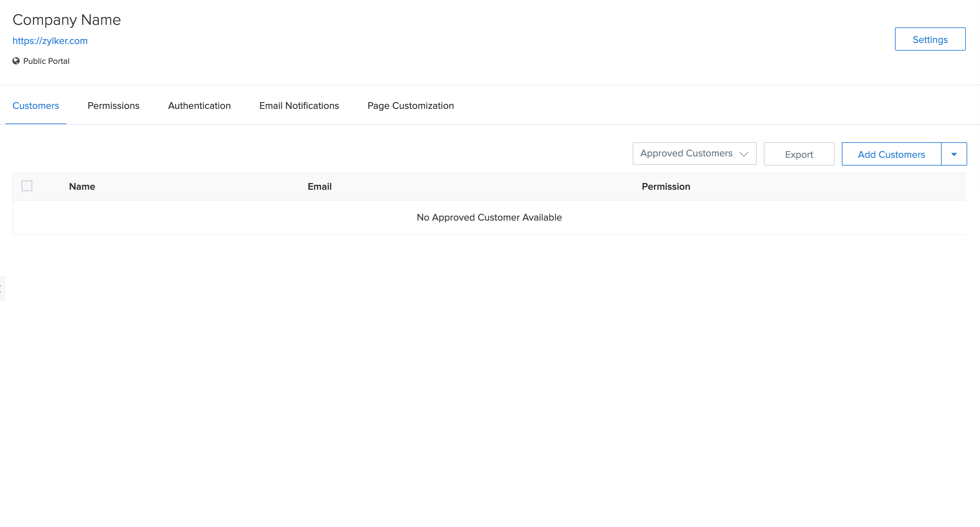
Task: Switch to Email Notifications tab
Action: 299,105
